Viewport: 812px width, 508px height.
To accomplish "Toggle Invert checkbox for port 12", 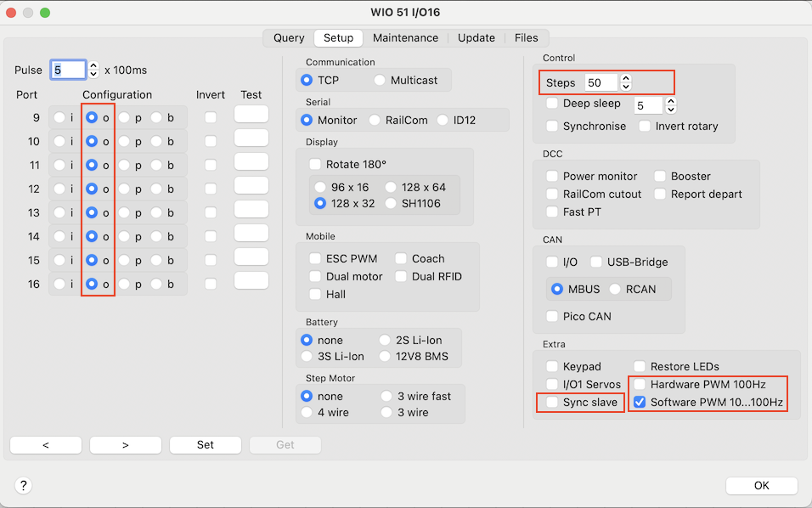I will point(211,189).
